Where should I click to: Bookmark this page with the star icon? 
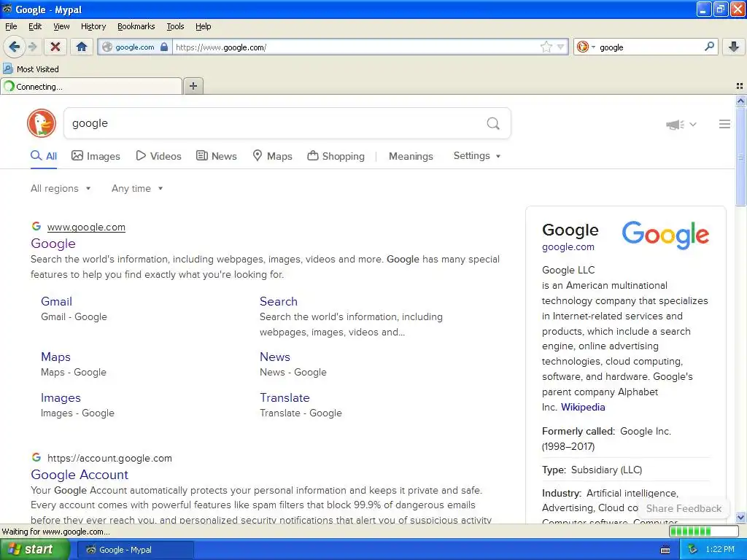(x=546, y=47)
